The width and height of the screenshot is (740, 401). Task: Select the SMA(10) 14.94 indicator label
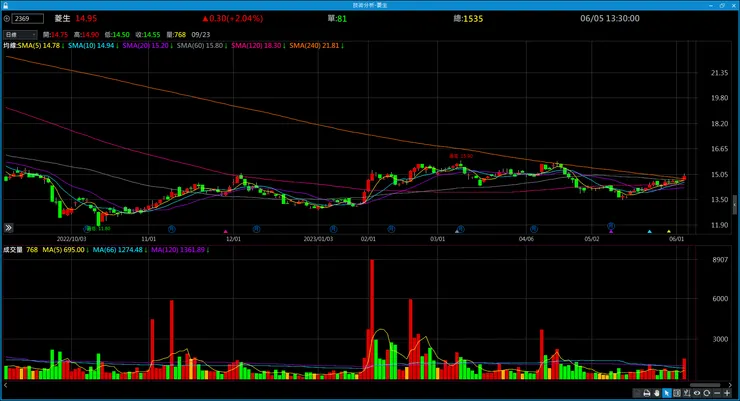(91, 46)
